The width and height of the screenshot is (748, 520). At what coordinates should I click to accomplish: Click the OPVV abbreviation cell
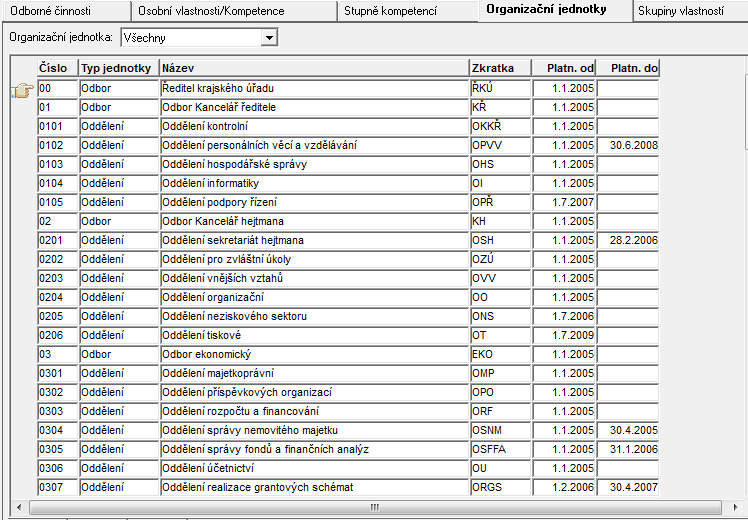click(500, 146)
